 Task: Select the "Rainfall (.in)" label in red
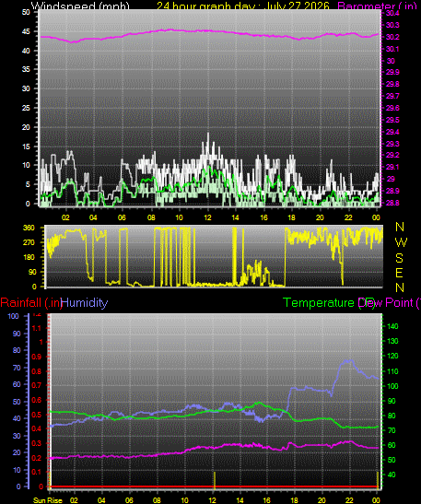pyautogui.click(x=30, y=302)
